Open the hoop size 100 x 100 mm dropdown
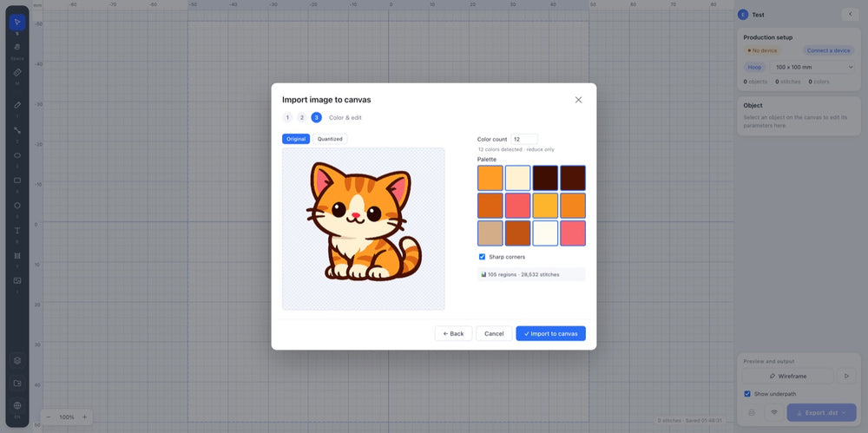Image resolution: width=868 pixels, height=433 pixels. pyautogui.click(x=812, y=67)
